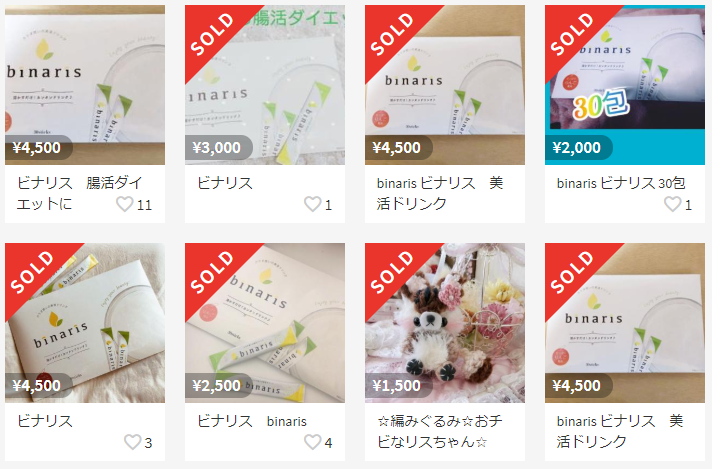This screenshot has height=469, width=712.
Task: View the ¥2,500 binaris sticks photo
Action: [x=265, y=323]
